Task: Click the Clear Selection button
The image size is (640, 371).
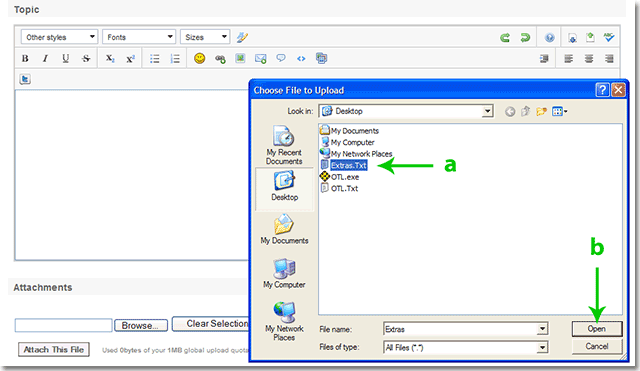Action: click(211, 324)
